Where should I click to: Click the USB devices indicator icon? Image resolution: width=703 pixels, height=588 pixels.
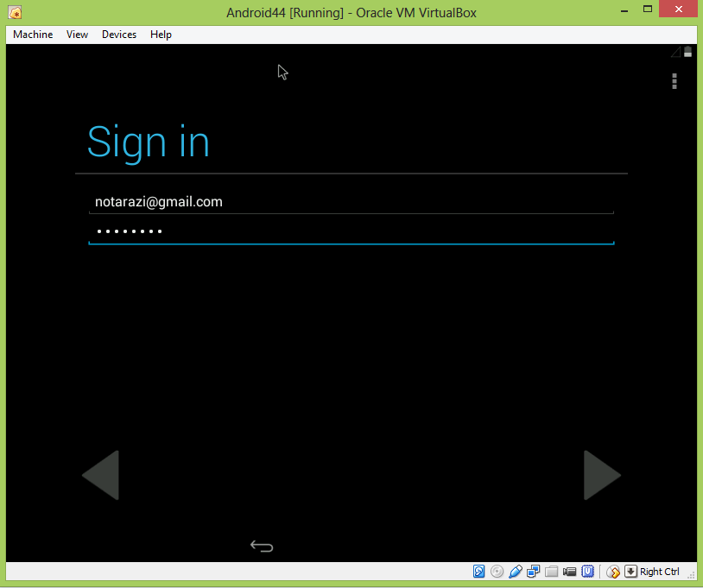click(515, 572)
